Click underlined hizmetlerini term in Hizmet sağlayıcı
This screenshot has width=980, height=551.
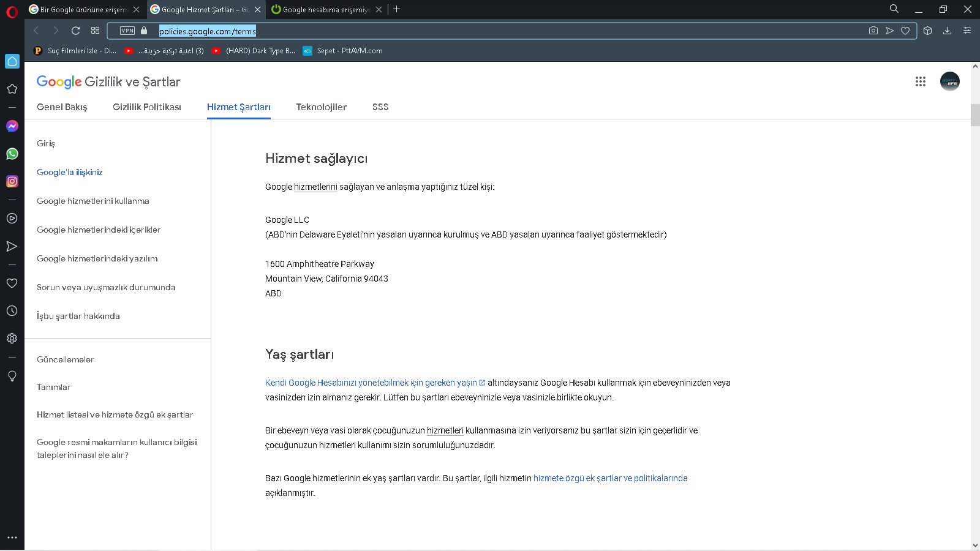point(315,187)
